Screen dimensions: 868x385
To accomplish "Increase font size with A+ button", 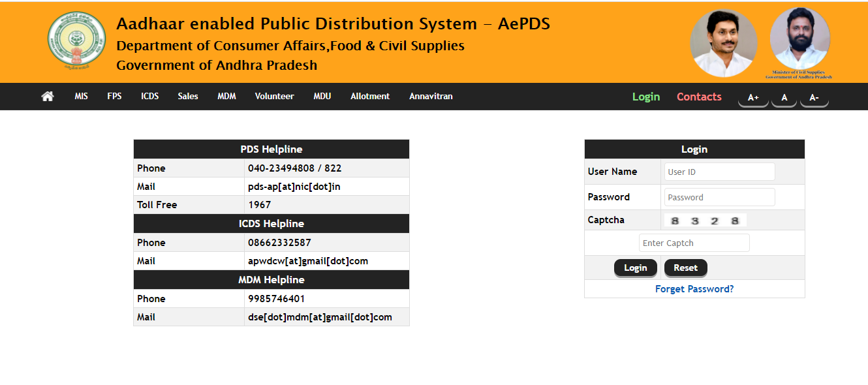I will (x=753, y=97).
